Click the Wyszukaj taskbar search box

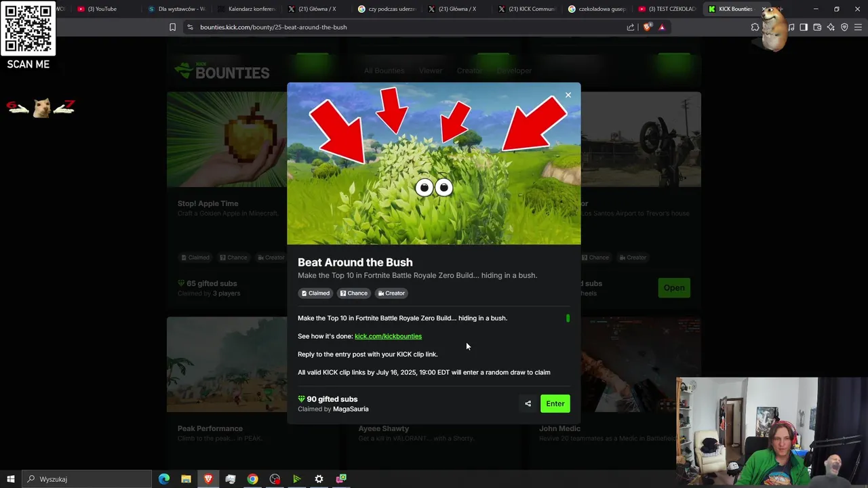[x=87, y=479]
